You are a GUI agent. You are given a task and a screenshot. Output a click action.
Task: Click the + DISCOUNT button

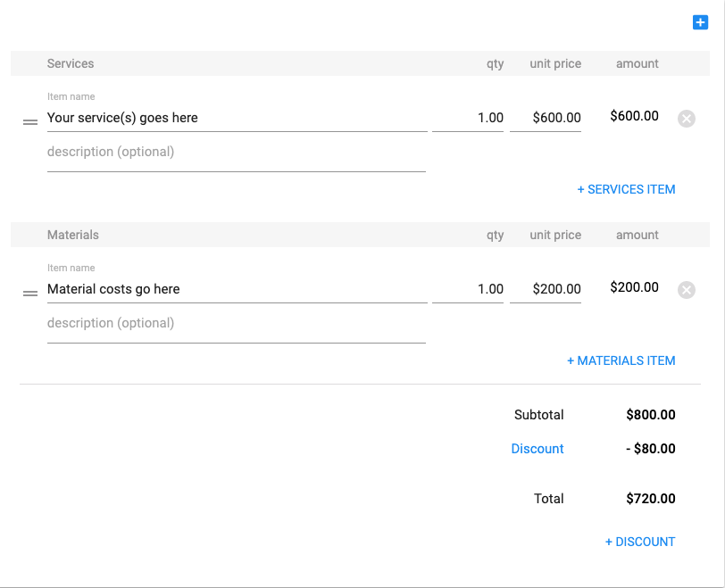click(x=640, y=542)
